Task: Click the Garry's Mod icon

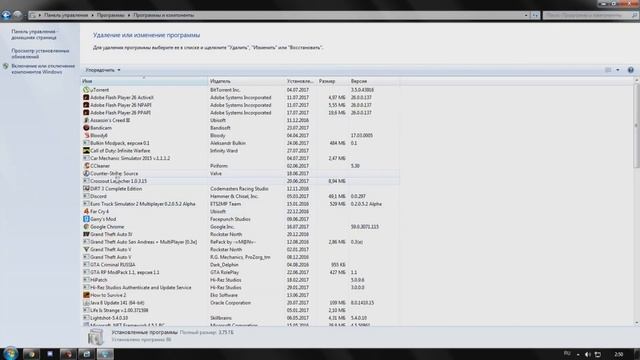Action: [x=86, y=219]
